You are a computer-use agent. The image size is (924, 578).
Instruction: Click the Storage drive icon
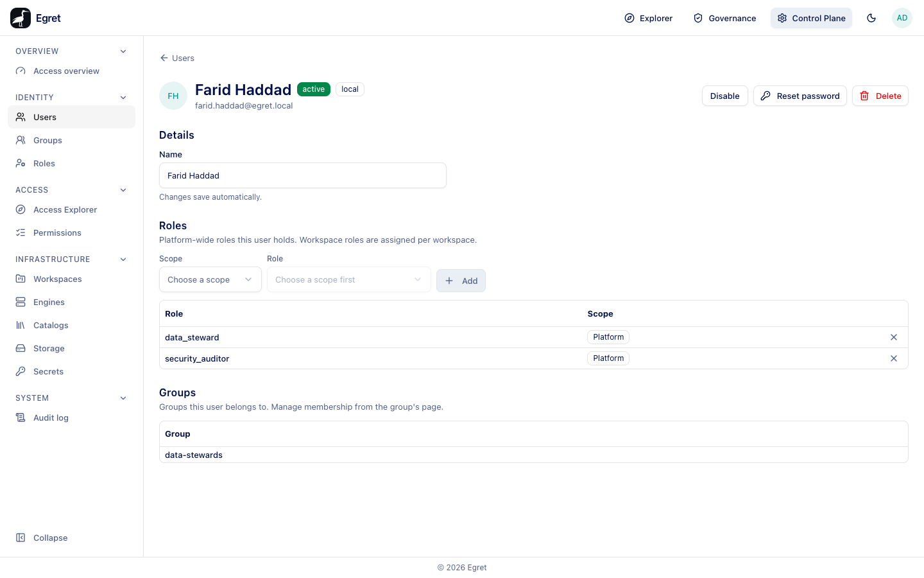pos(21,348)
